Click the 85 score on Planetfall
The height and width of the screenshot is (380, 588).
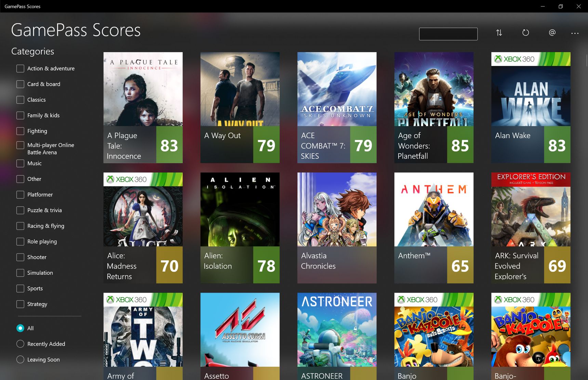(460, 146)
